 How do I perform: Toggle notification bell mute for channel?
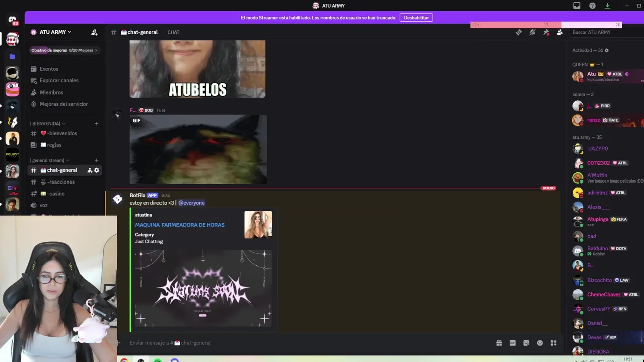532,32
